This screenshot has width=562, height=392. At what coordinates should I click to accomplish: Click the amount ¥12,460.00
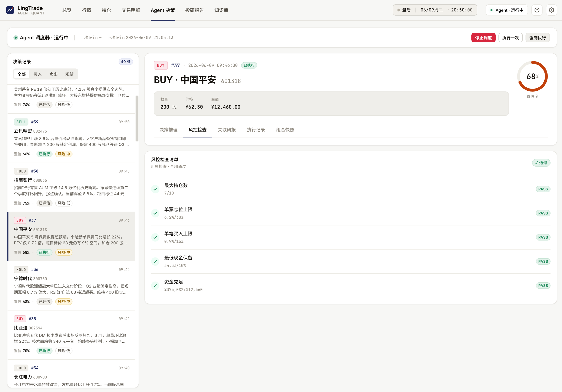226,107
